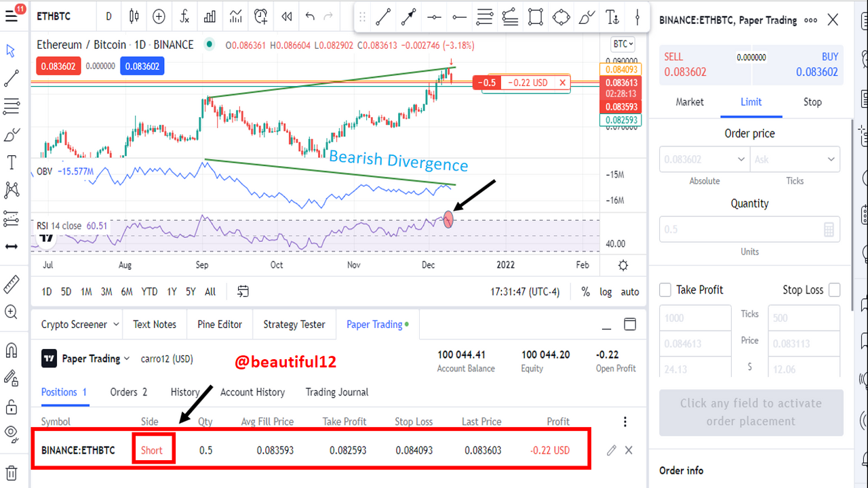Set chart range to 6M
This screenshot has width=868, height=488.
[x=127, y=291]
